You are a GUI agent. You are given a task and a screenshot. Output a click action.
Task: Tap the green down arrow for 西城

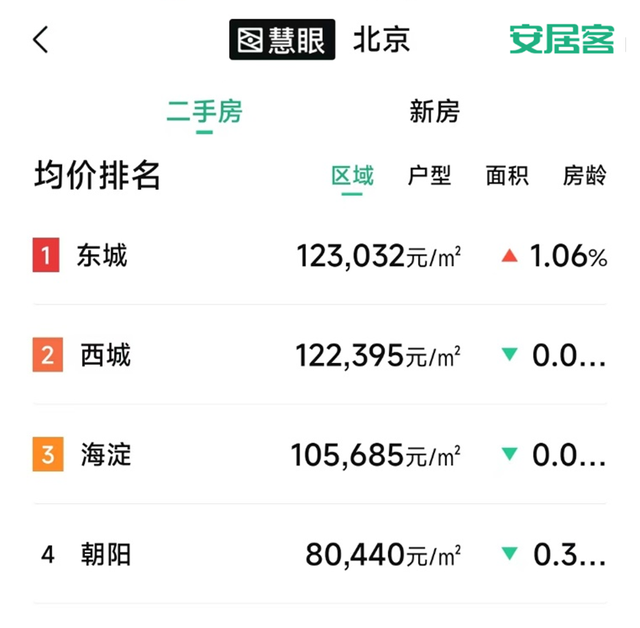[510, 355]
